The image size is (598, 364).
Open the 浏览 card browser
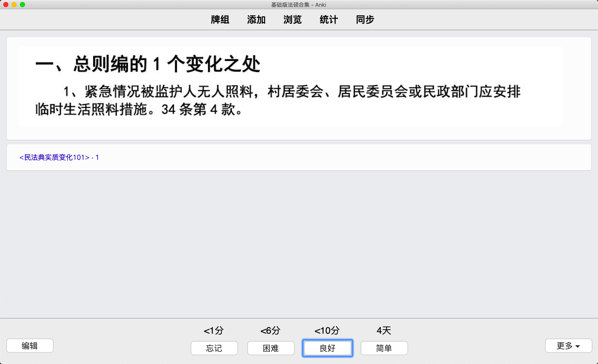tap(292, 20)
